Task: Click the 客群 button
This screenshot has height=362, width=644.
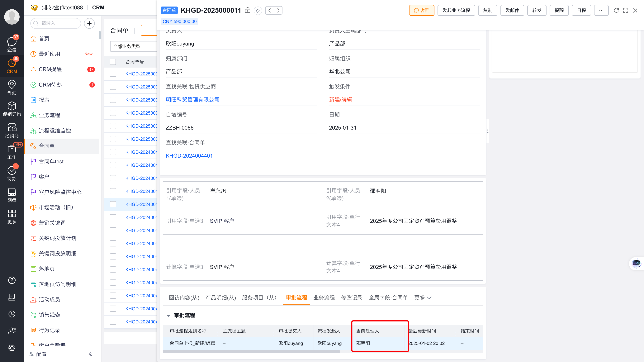Action: 422,10
